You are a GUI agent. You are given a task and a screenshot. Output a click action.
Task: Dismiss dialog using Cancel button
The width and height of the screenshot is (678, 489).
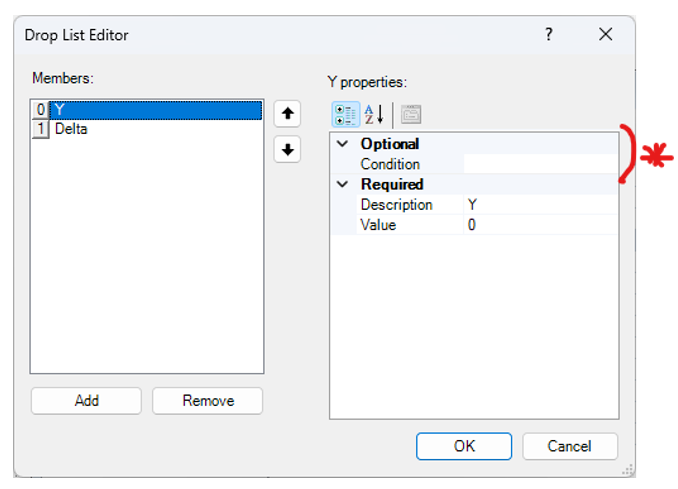point(569,446)
